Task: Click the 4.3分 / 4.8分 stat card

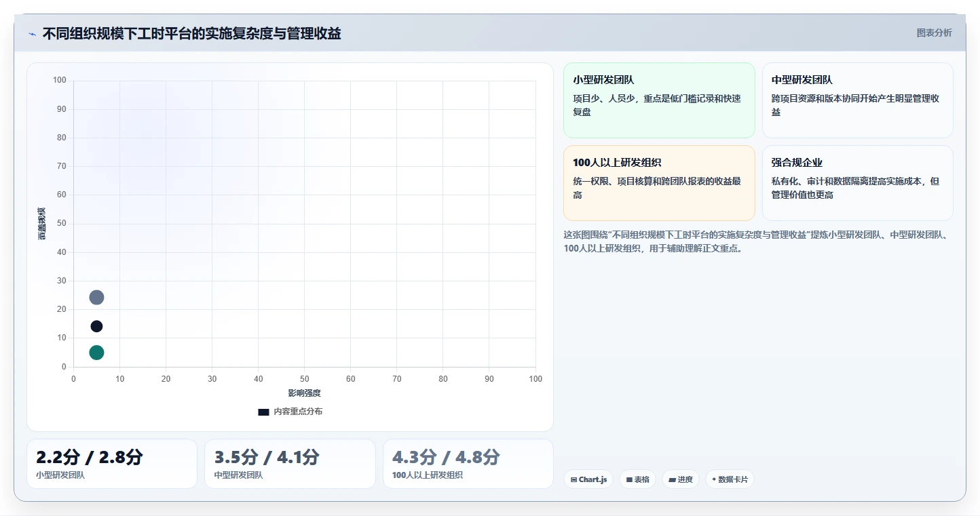Action: click(468, 464)
